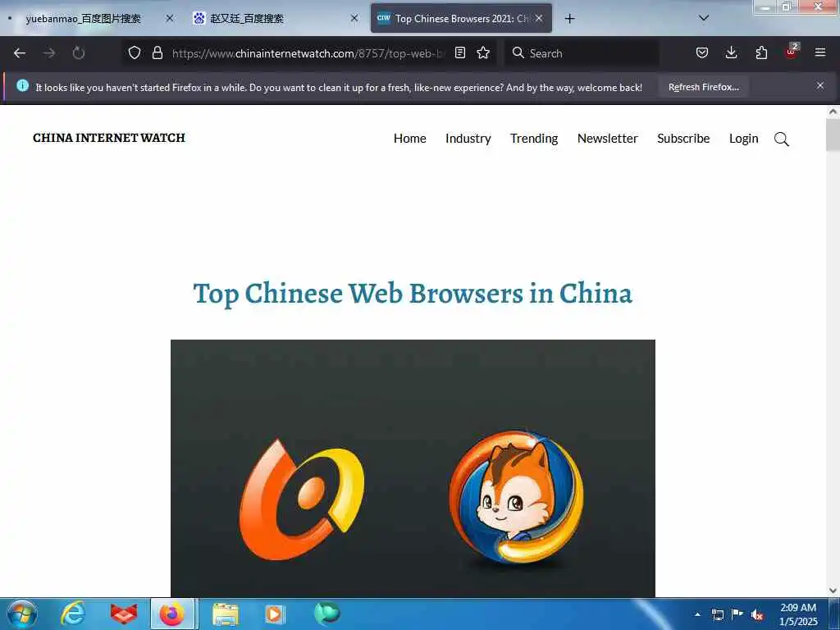
Task: Open the Firefox hamburger application menu
Action: 820,52
